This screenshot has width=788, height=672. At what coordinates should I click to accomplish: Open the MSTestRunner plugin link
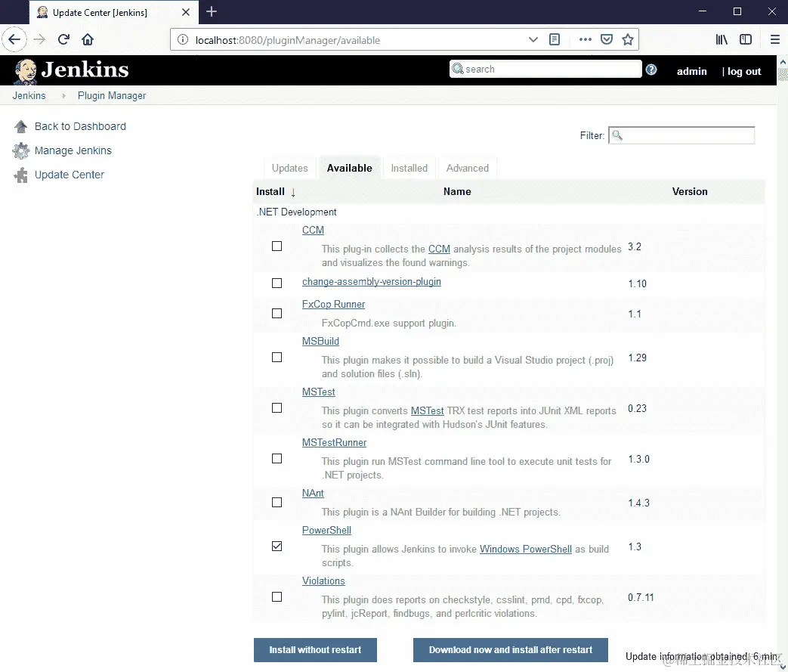(334, 443)
